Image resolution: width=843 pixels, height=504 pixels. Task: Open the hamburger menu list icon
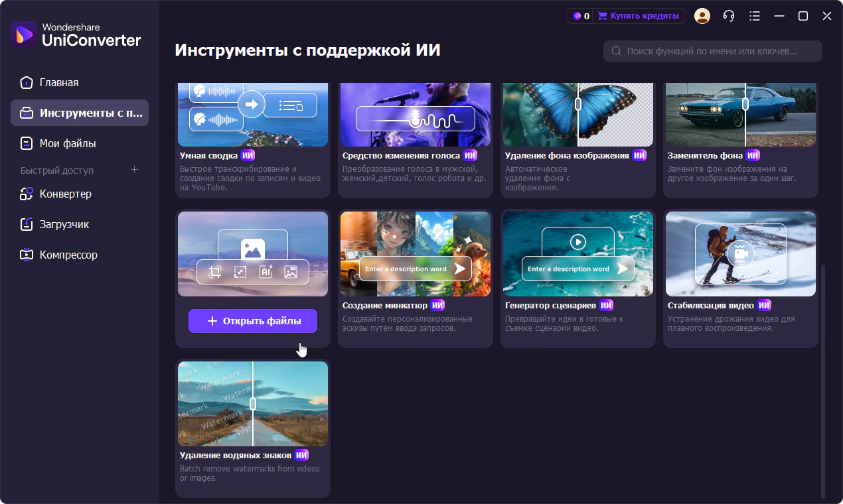pos(754,16)
